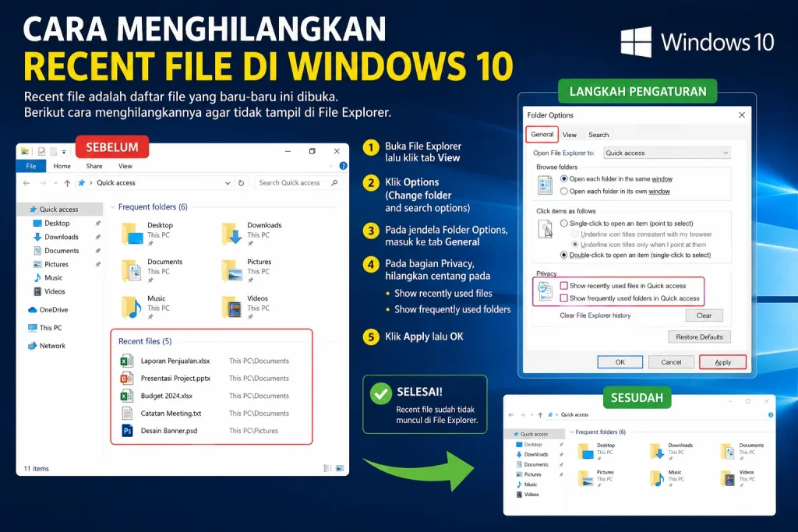Switch to the large icons view in the status bar
The image size is (798, 532).
pyautogui.click(x=340, y=468)
